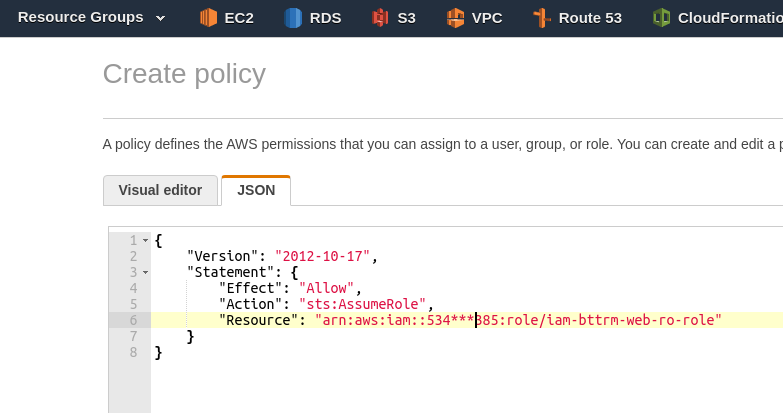Collapse the fold arrow on line 1

pos(145,241)
